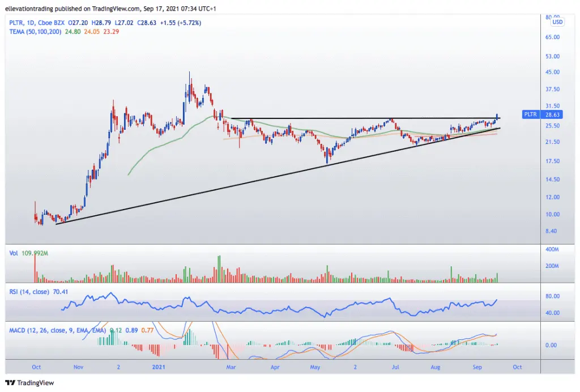The height and width of the screenshot is (392, 580).
Task: Click the Mar label on time axis
Action: (231, 367)
